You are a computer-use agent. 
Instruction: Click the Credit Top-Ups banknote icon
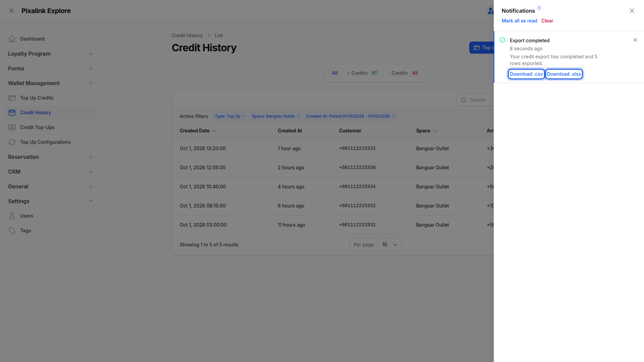[x=12, y=127]
